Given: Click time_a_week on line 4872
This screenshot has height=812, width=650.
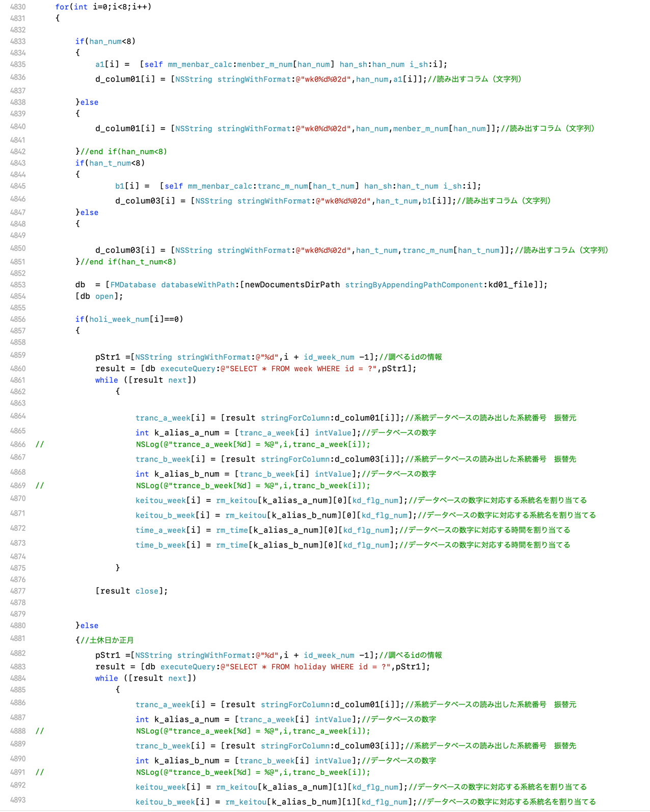Looking at the screenshot, I should [x=160, y=530].
